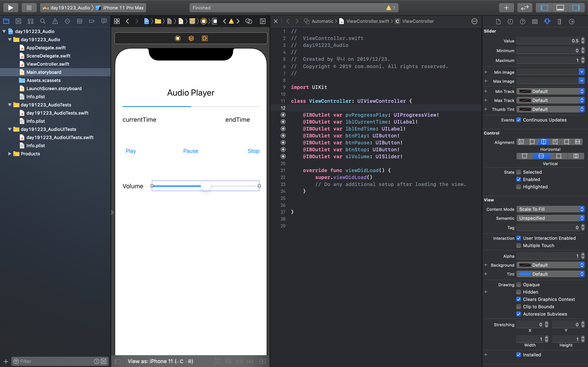Open the Source Control navigator icon
Image resolution: width=588 pixels, height=367 pixels.
click(x=18, y=21)
